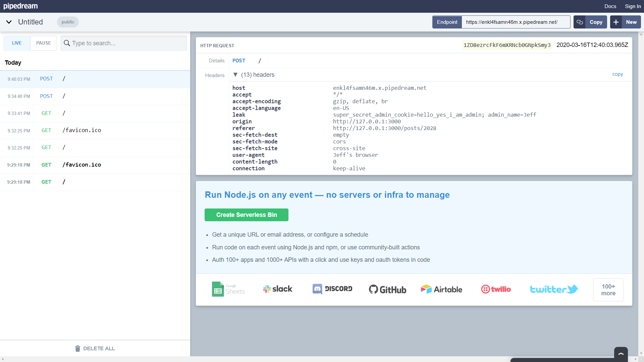Click the Slack integration logo
The width and height of the screenshot is (644, 362).
[277, 289]
